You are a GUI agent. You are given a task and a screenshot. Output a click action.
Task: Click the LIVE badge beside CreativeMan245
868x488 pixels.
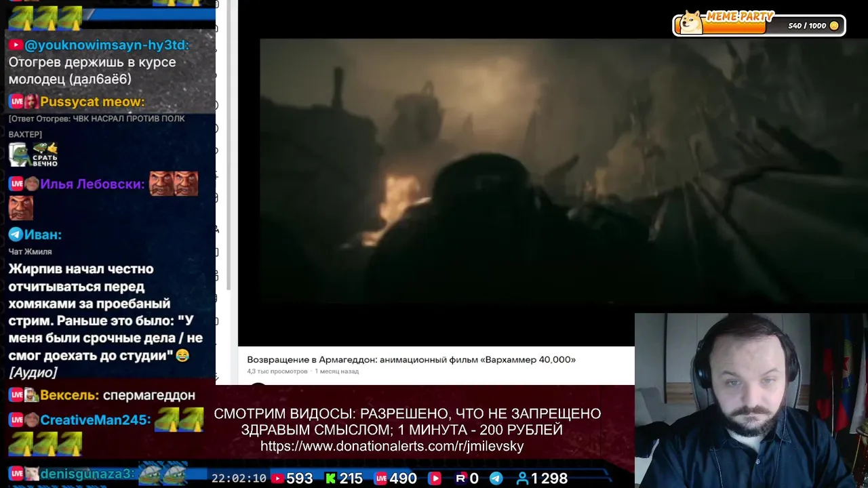click(16, 420)
